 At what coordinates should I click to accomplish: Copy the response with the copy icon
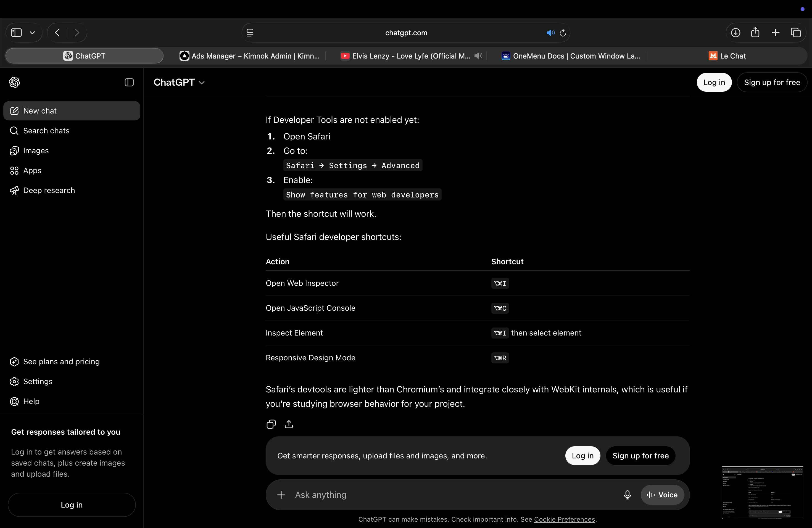(x=271, y=424)
